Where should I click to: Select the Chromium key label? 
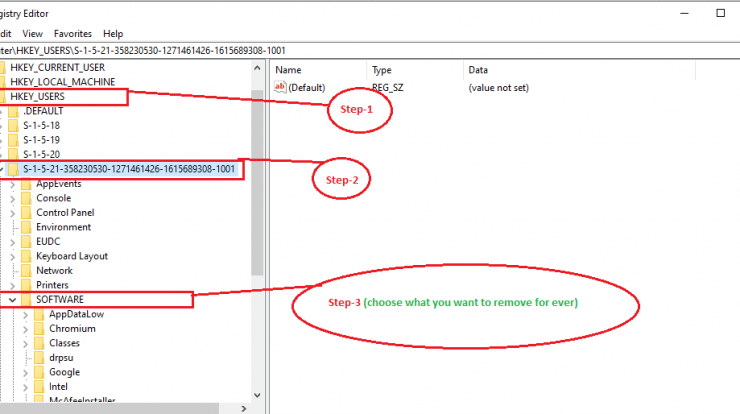[72, 329]
